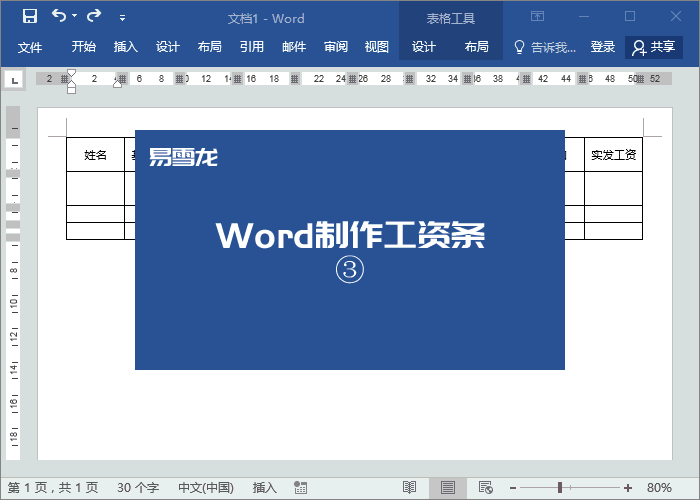Open the Undo history dropdown arrow
The width and height of the screenshot is (700, 500).
coord(74,16)
